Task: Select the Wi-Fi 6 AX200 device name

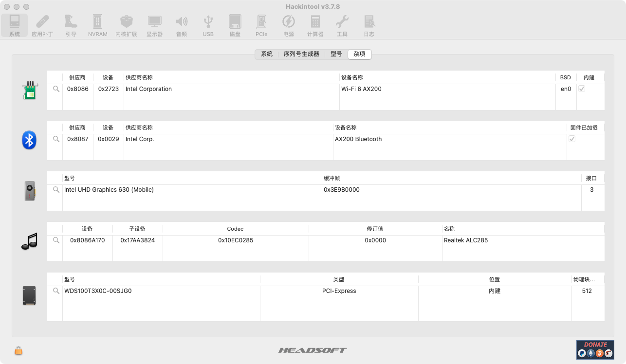Action: point(361,89)
